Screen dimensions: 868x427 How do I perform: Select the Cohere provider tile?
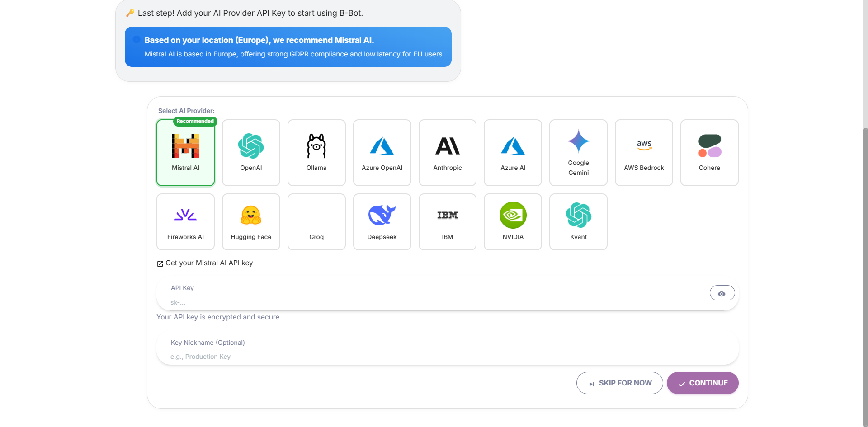pos(709,153)
